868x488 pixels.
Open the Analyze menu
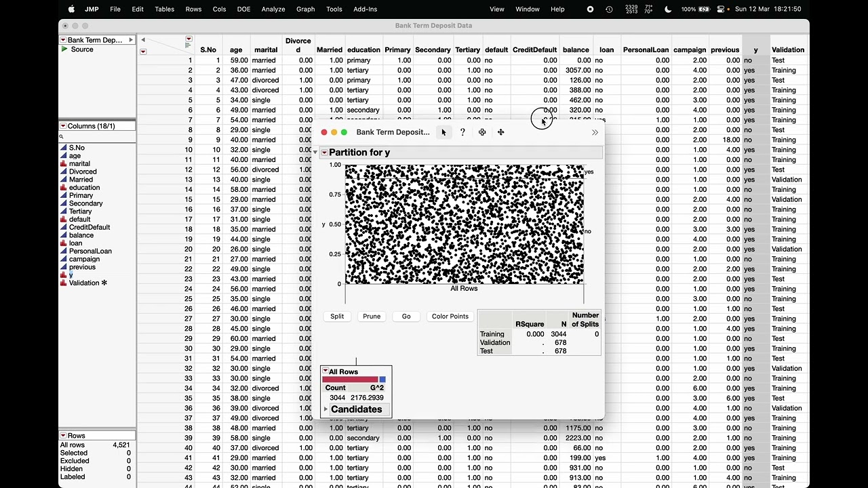pos(273,9)
